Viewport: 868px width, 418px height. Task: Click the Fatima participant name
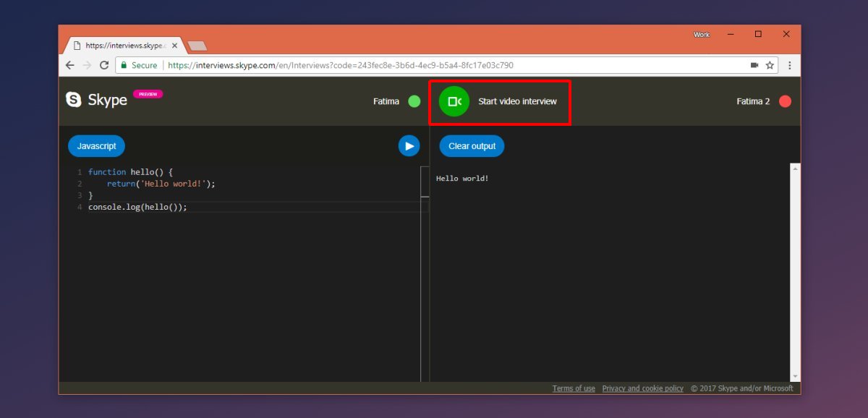pyautogui.click(x=386, y=101)
